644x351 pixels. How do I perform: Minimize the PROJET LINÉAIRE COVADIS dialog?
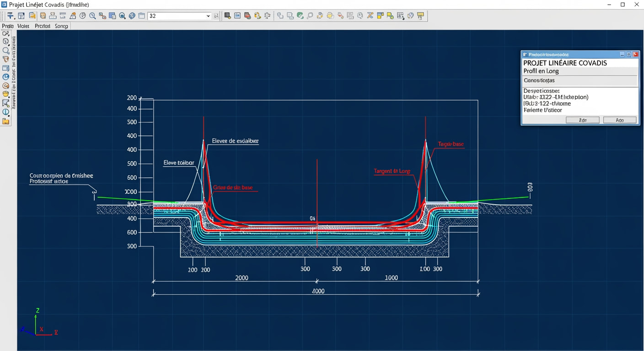coord(622,54)
